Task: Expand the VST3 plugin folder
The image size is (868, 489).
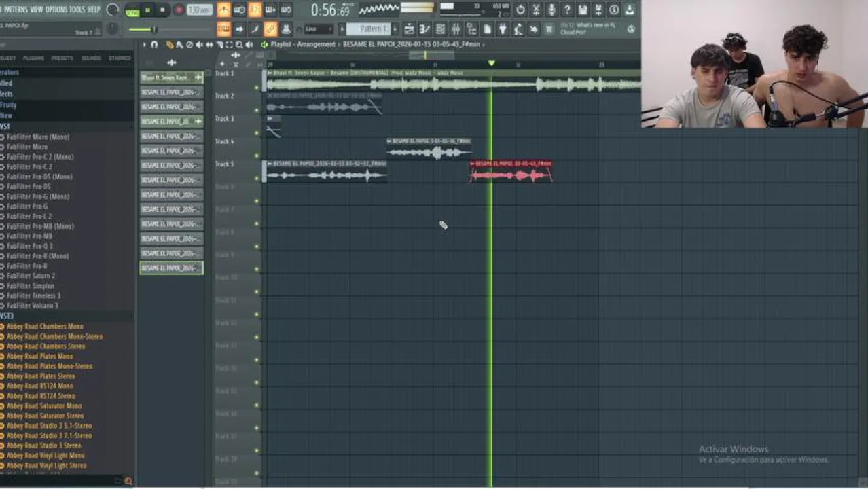Action: pos(7,316)
